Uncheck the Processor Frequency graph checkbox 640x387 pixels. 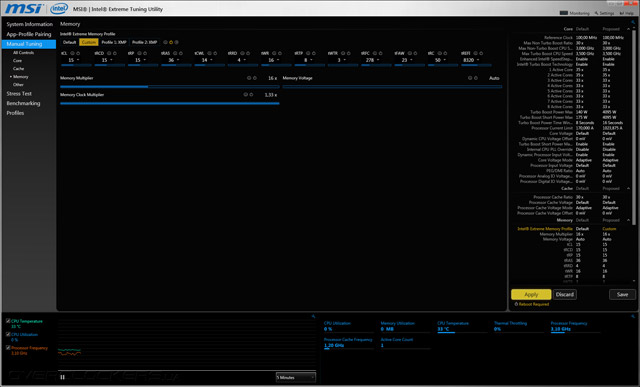tap(8, 348)
